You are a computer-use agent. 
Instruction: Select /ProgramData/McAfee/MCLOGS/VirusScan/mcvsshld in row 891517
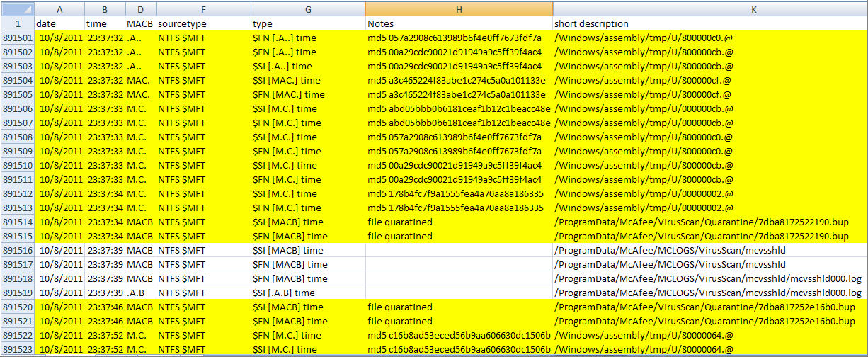pyautogui.click(x=709, y=264)
